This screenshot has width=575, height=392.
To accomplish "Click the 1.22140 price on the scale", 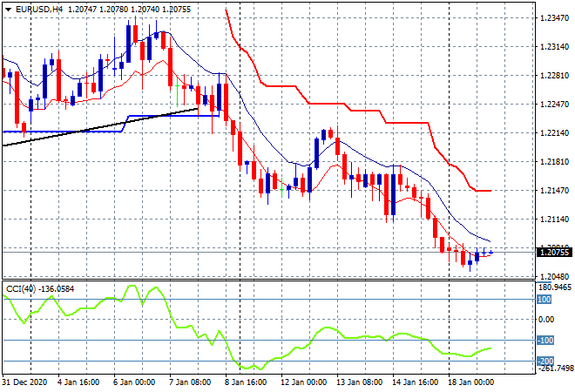I will click(552, 133).
